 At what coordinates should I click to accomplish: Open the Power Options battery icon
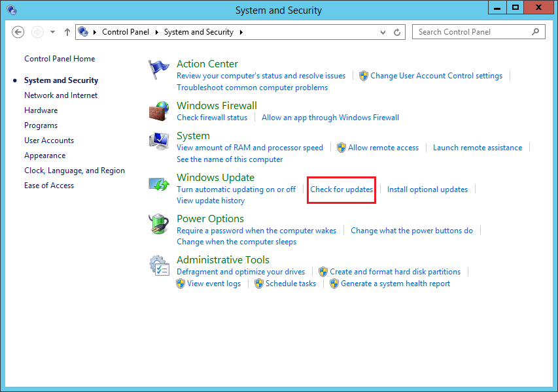coord(159,225)
